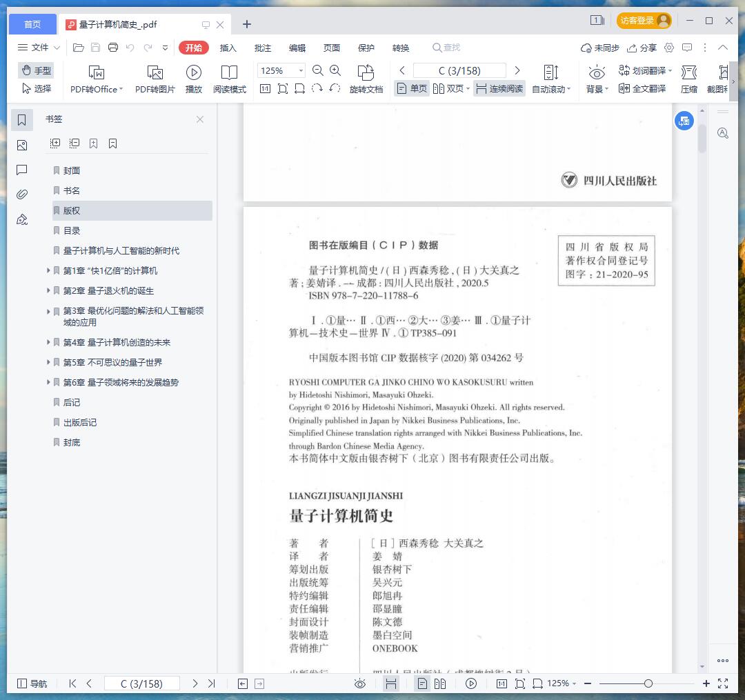Click the 查找 search box
Viewport: 745px width, 700px height.
point(446,48)
